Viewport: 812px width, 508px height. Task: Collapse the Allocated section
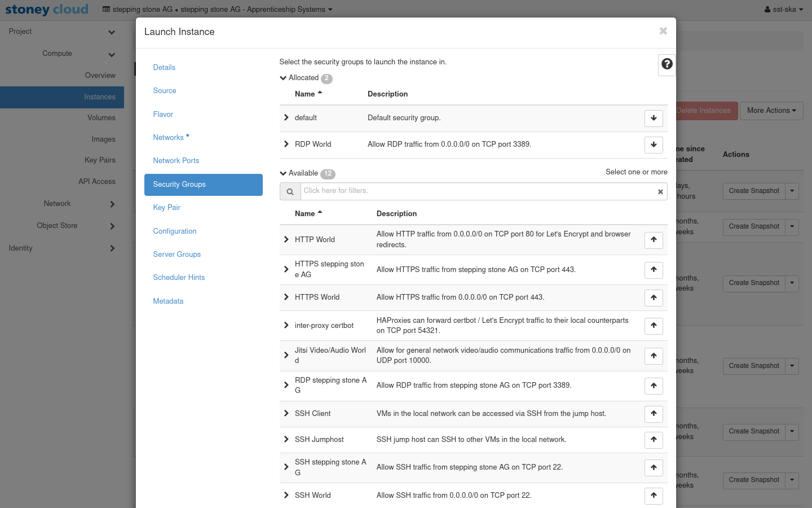tap(283, 78)
